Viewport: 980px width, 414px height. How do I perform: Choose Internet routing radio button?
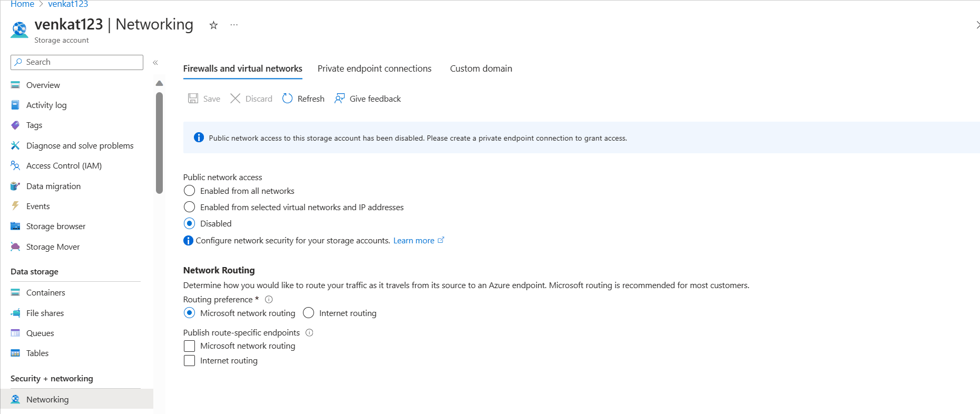tap(308, 313)
